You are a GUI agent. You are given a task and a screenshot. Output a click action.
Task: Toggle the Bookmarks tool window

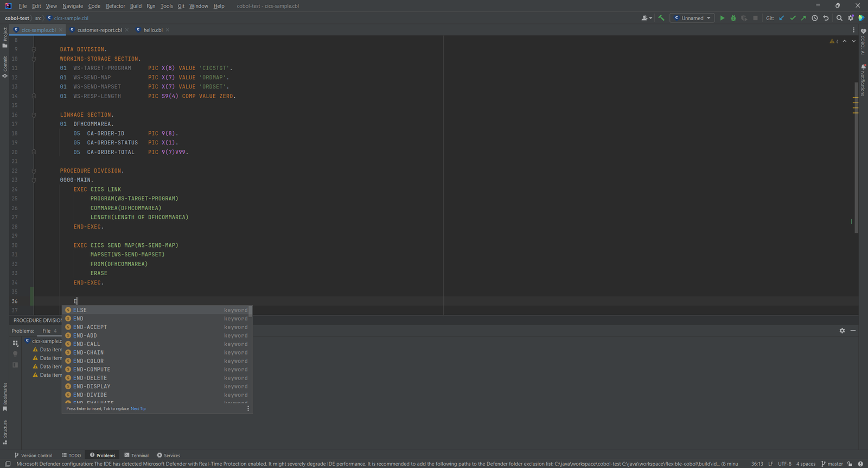coord(5,397)
